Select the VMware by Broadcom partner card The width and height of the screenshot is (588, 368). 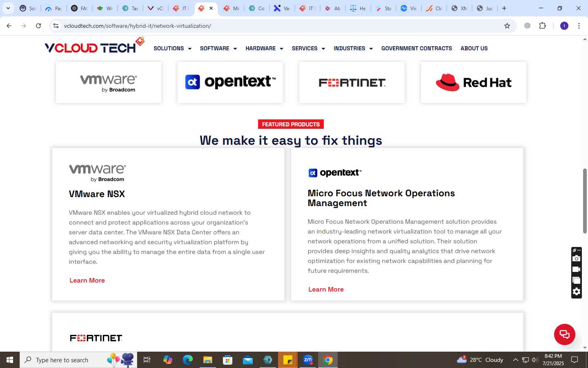coord(109,82)
